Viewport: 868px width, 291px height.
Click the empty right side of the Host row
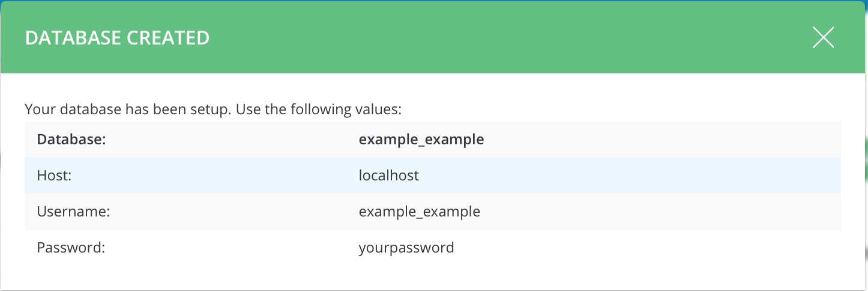click(660, 176)
